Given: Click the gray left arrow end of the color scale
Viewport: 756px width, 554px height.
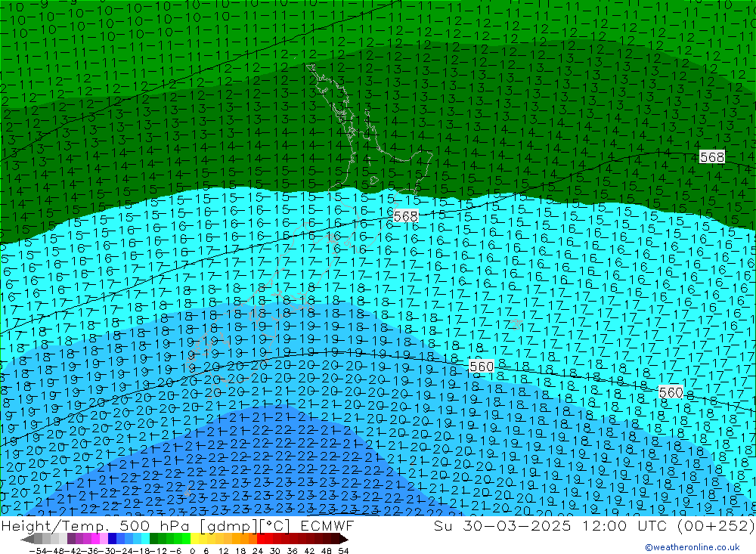Looking at the screenshot, I should click(x=27, y=539).
